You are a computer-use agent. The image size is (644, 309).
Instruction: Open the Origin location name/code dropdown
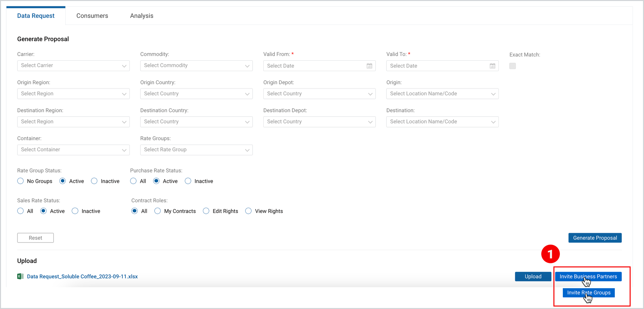[x=442, y=94]
